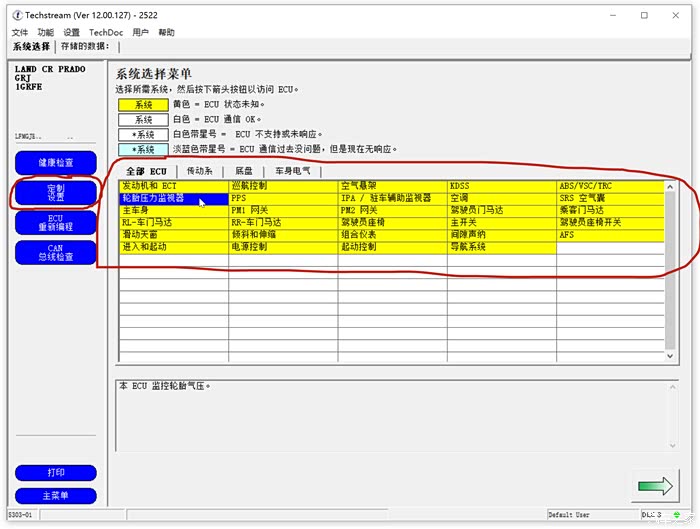Select the 车身电气 tab
Viewport: 700px width, 529px height.
click(292, 171)
